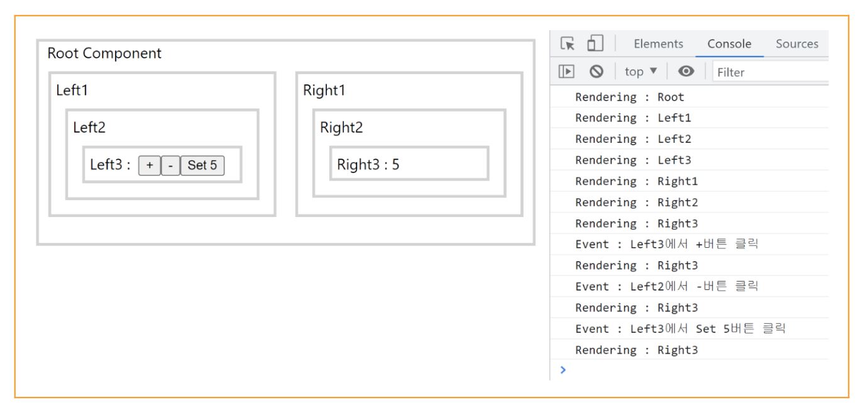Select the inspect element cursor icon
The width and height of the screenshot is (868, 412).
[568, 44]
